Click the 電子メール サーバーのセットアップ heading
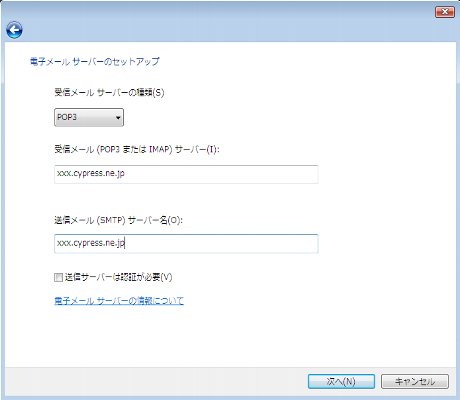This screenshot has width=460, height=400. coord(95,62)
